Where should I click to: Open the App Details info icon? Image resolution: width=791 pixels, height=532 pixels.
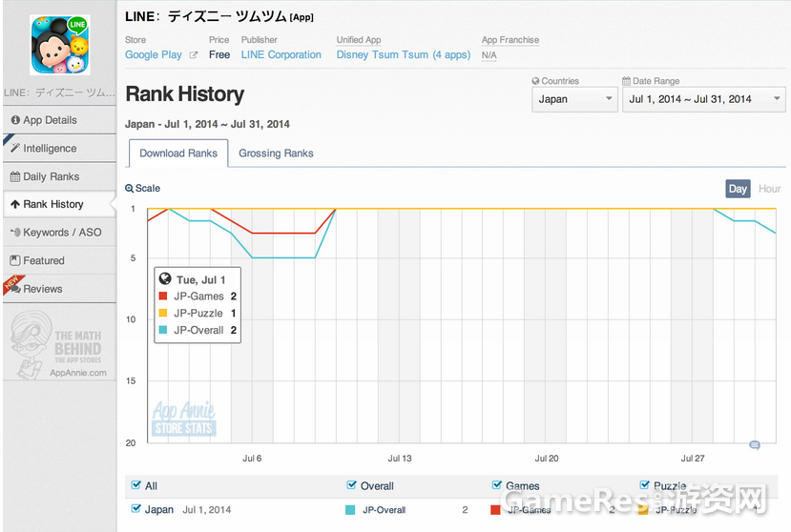pos(15,120)
